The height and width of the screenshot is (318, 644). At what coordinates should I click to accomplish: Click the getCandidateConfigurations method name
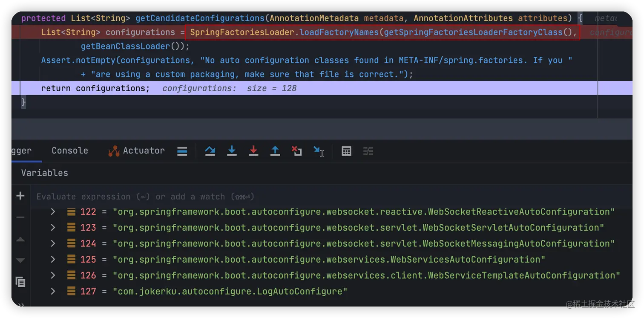click(x=200, y=18)
